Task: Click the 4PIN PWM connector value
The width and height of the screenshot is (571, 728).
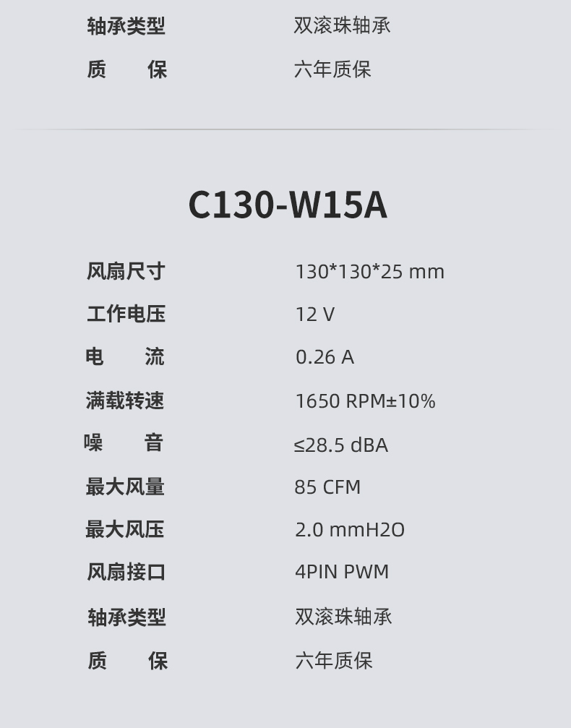Action: click(x=342, y=572)
